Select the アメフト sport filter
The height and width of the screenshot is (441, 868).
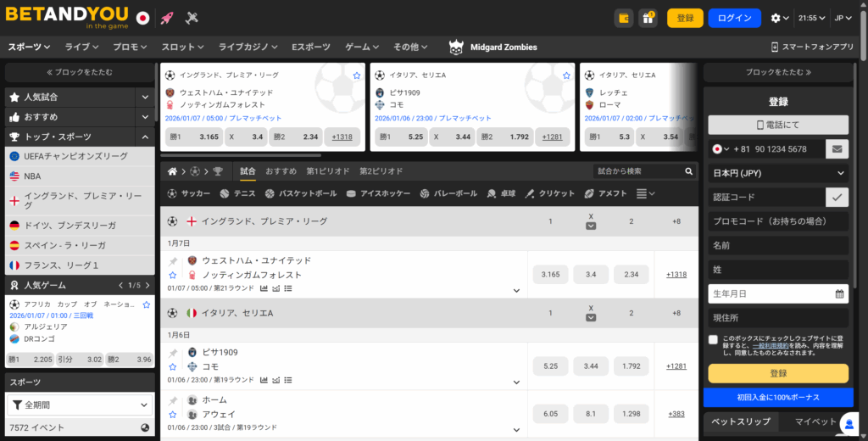[x=605, y=193]
